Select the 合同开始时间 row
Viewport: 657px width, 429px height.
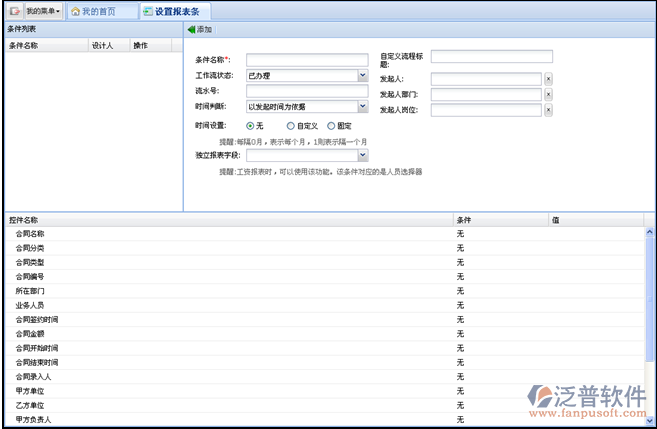(x=325, y=348)
